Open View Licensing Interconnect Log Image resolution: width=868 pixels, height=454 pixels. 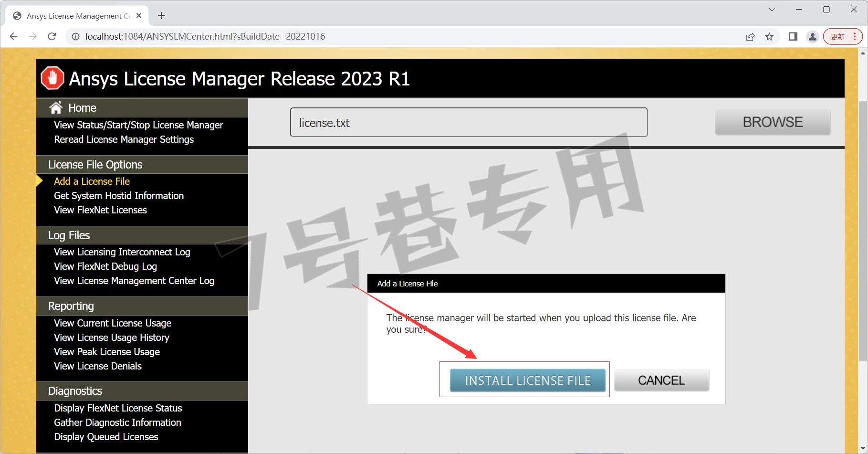tap(122, 252)
